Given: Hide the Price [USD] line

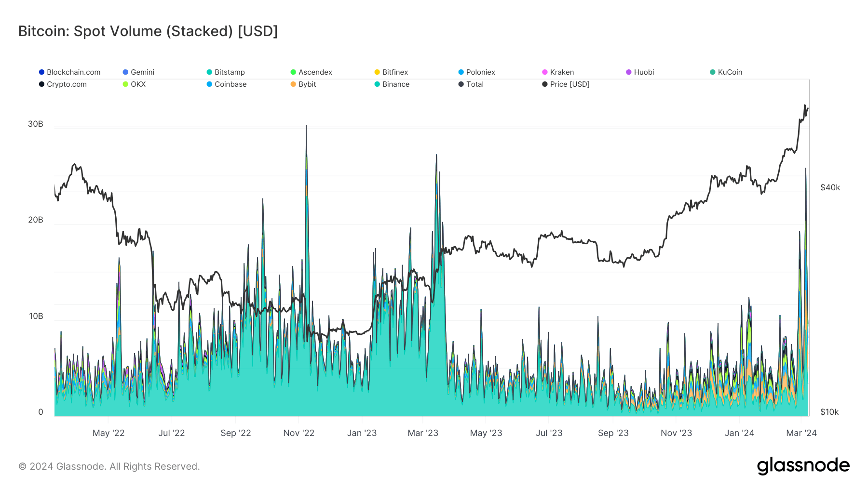Looking at the screenshot, I should click(570, 84).
